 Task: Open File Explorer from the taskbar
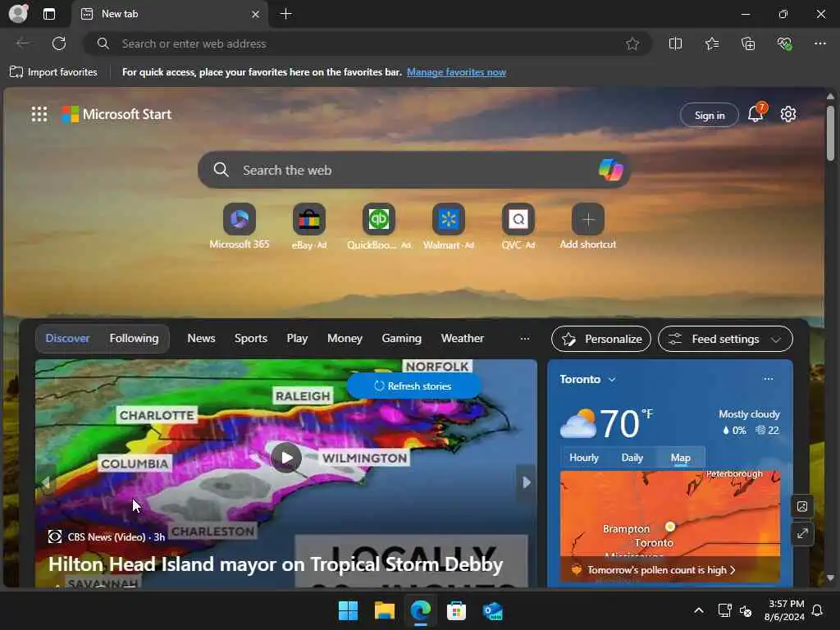click(x=384, y=610)
